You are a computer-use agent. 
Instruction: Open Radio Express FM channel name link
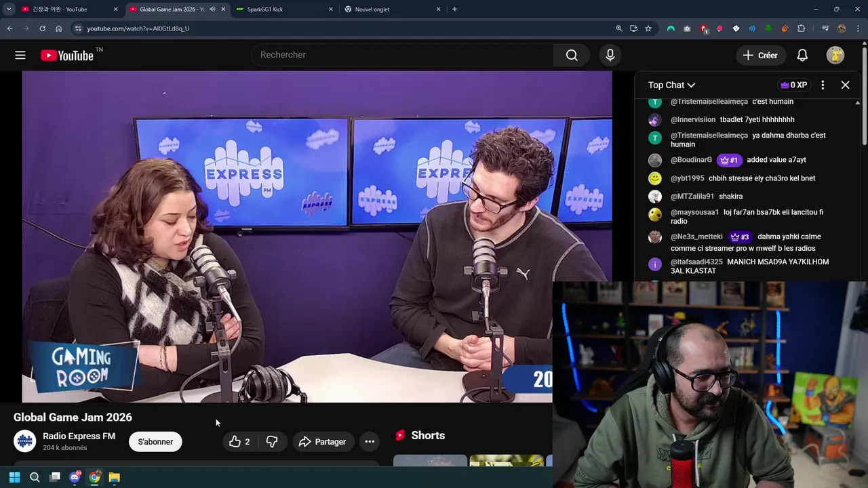pos(79,436)
